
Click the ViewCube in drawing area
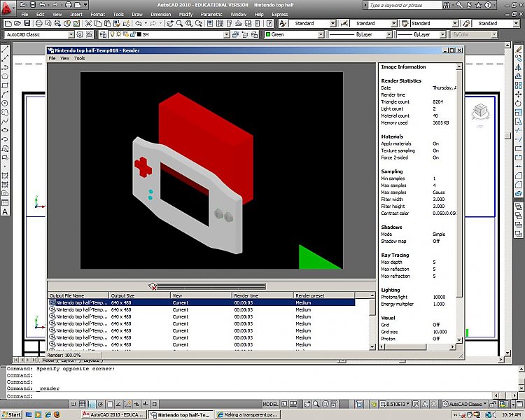pyautogui.click(x=480, y=111)
